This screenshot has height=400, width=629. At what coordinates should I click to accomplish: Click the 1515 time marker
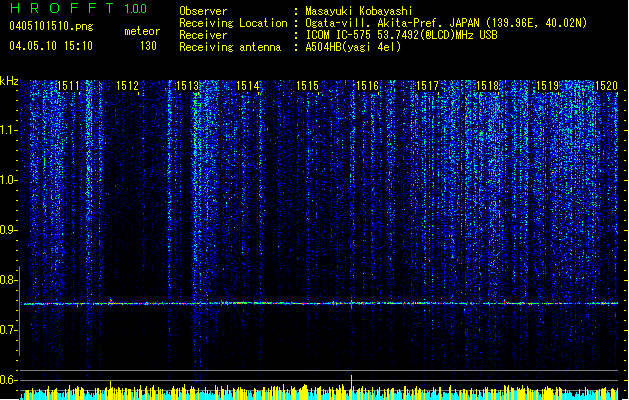(x=307, y=86)
